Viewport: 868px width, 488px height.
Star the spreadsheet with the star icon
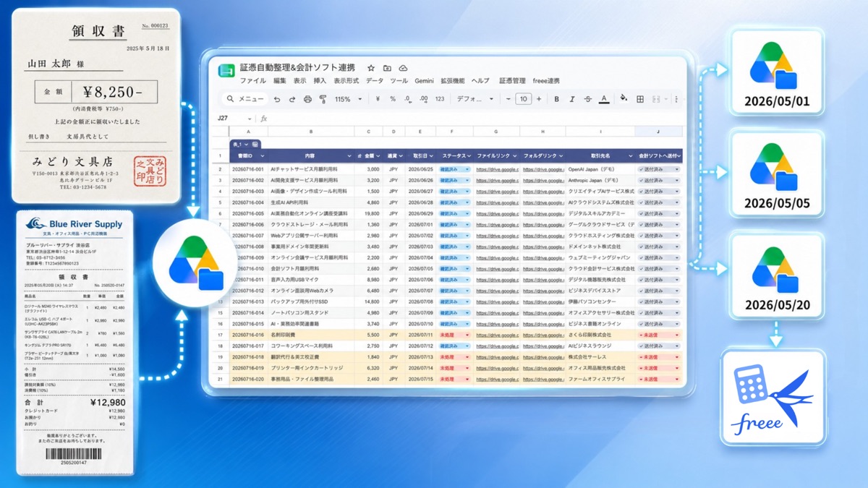click(371, 67)
